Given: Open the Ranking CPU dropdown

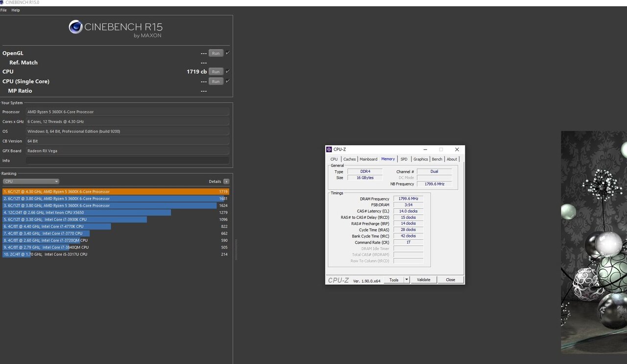Looking at the screenshot, I should pos(30,182).
